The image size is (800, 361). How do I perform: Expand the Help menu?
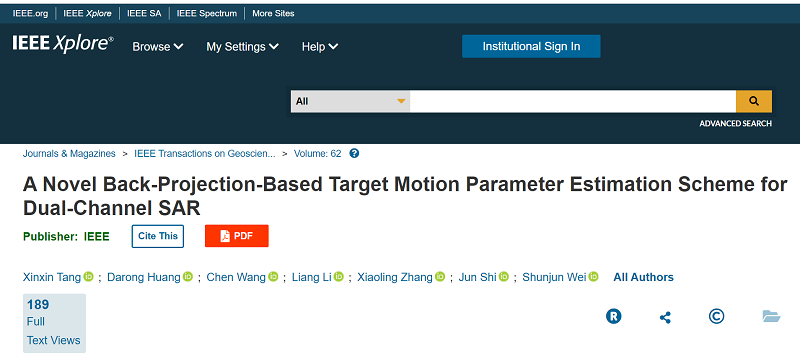(x=320, y=46)
